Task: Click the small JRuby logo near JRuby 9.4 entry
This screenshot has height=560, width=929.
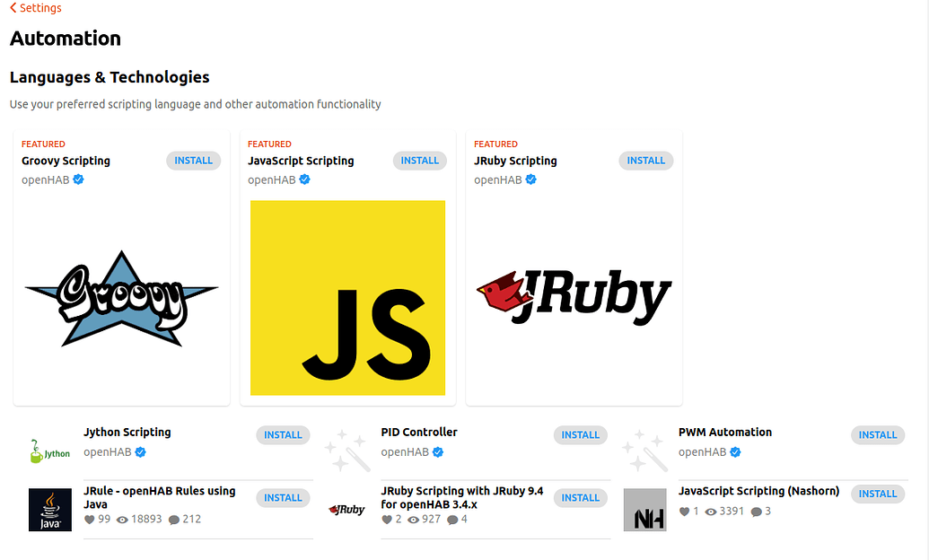Action: (x=346, y=510)
